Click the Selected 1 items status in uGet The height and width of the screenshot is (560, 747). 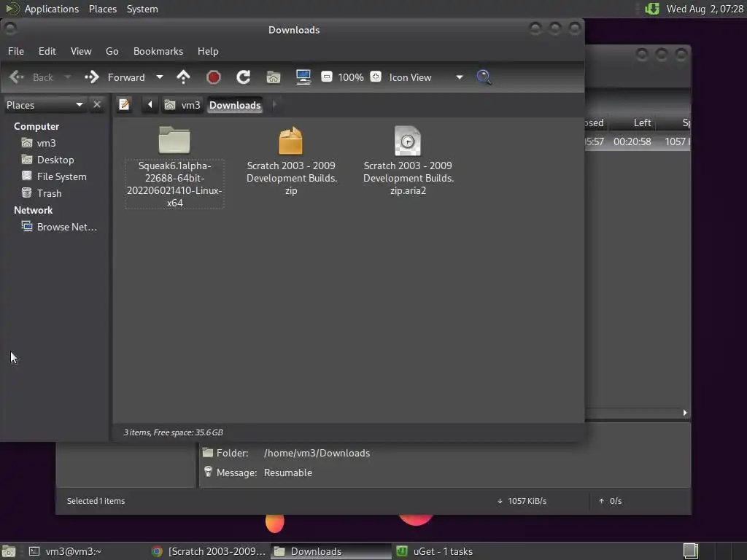[96, 501]
